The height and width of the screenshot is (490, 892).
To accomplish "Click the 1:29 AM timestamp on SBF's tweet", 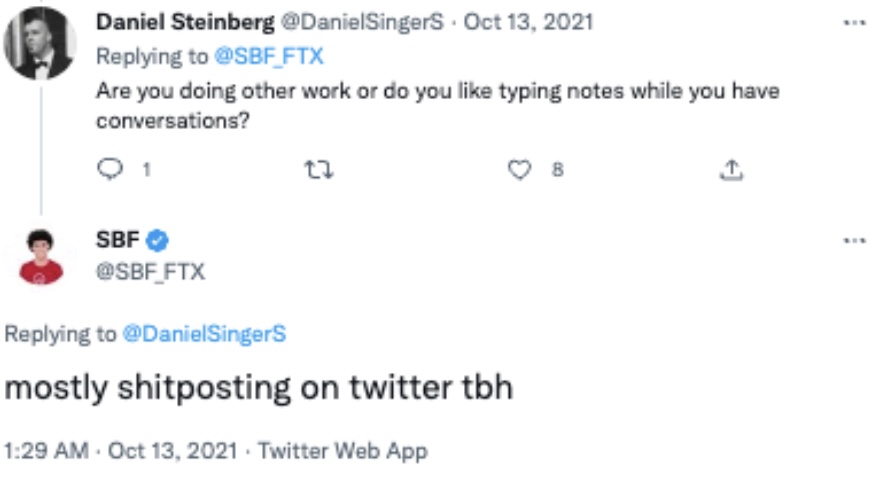I will point(47,451).
